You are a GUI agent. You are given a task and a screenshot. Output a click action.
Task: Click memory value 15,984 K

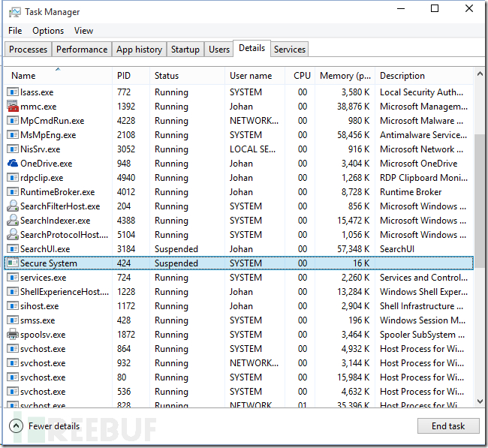(354, 377)
